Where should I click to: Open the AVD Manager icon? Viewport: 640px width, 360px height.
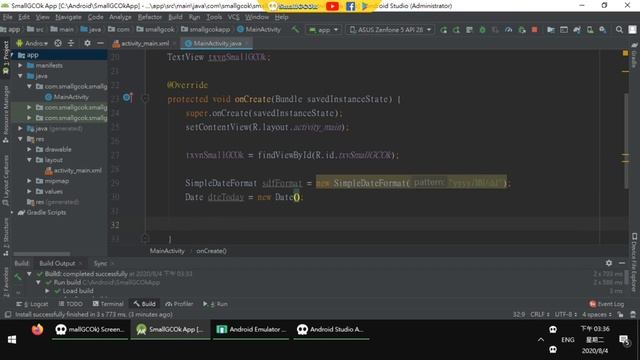click(x=590, y=30)
